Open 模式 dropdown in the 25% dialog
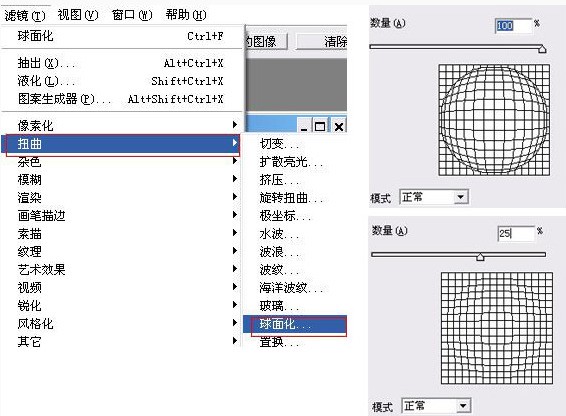566x416 pixels. click(x=436, y=406)
